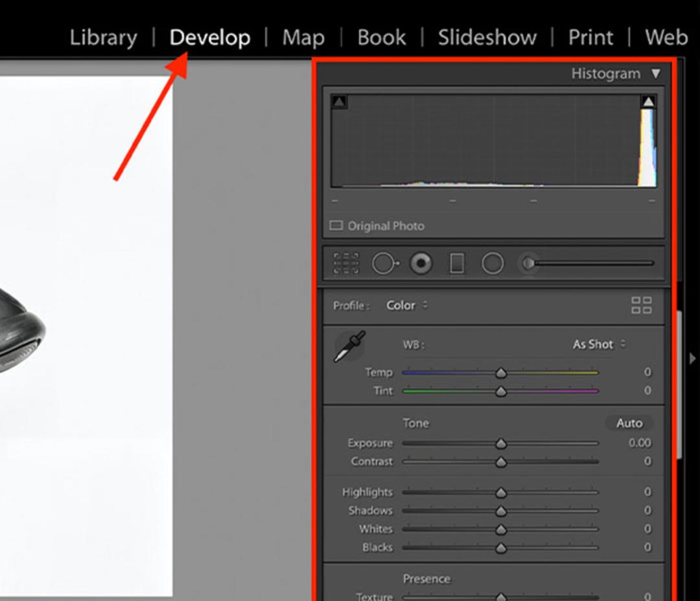
Task: Select the Spot Removal tool icon
Action: pos(385,263)
